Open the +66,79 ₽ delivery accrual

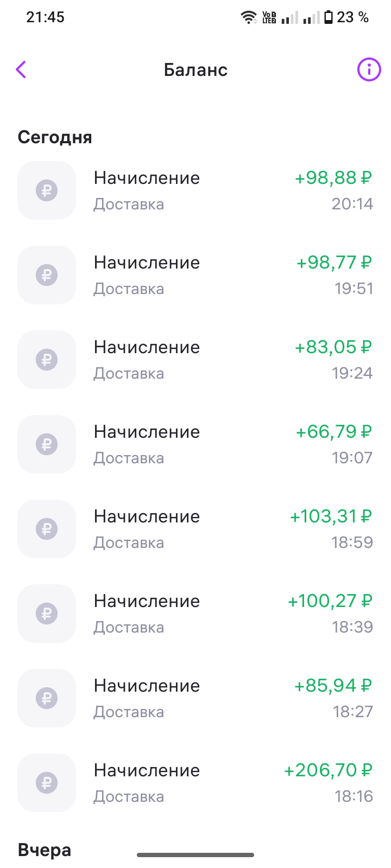(x=195, y=444)
